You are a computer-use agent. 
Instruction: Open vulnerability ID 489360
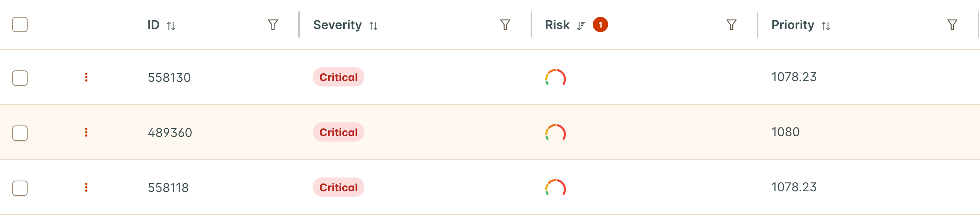(x=170, y=133)
